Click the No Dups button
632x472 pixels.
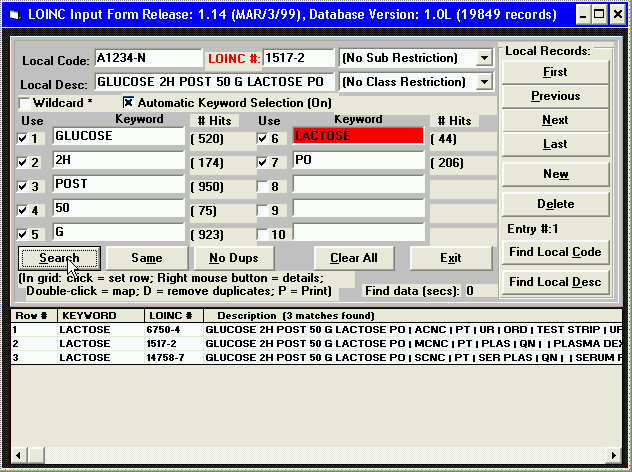[x=234, y=258]
